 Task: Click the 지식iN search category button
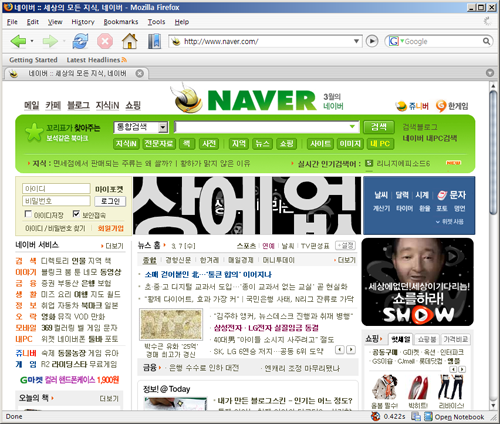[x=126, y=144]
